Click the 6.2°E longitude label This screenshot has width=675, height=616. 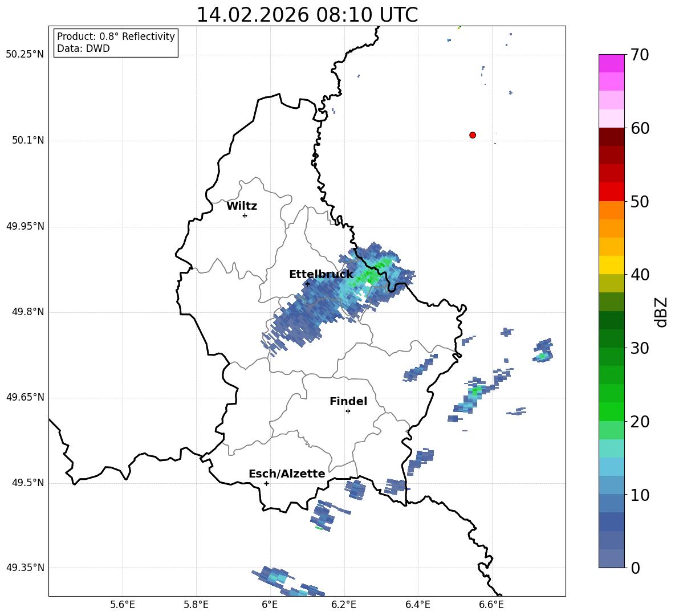(x=344, y=605)
